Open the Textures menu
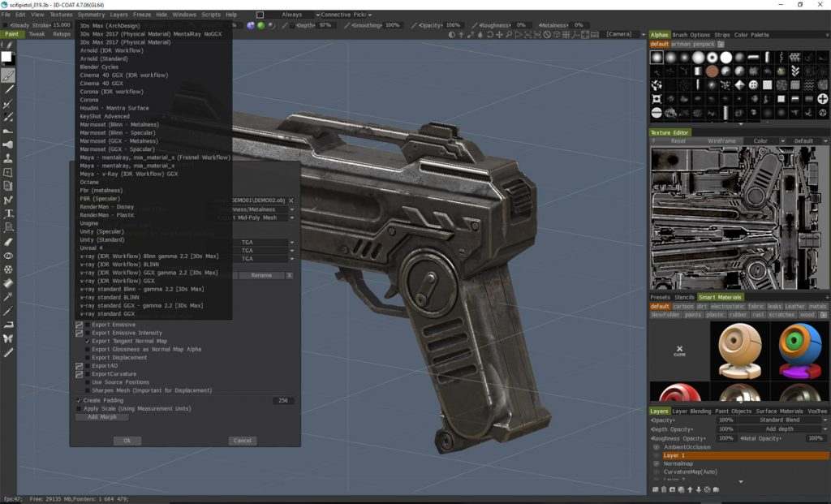This screenshot has width=831, height=504. 61,15
